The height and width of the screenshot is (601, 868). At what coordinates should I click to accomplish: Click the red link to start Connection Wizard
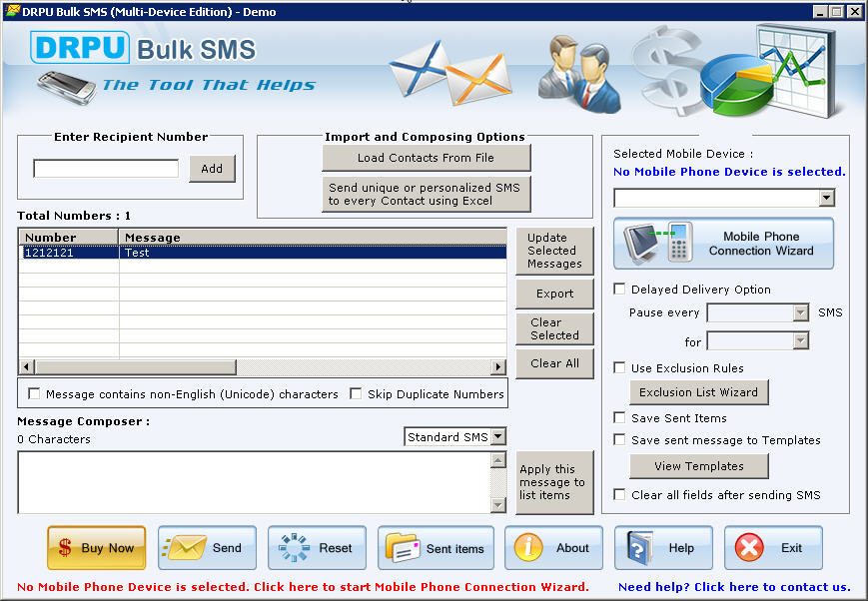pyautogui.click(x=303, y=587)
